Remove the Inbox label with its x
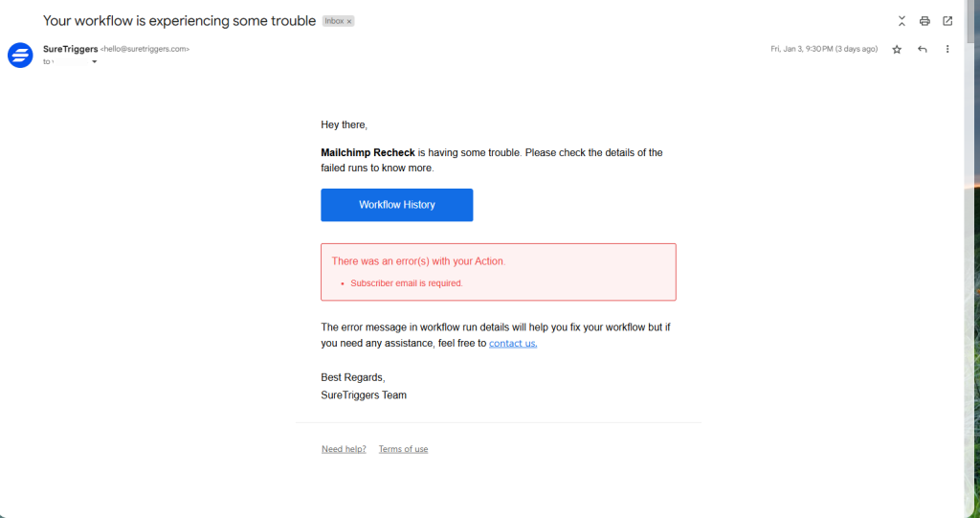The height and width of the screenshot is (518, 980). [349, 21]
